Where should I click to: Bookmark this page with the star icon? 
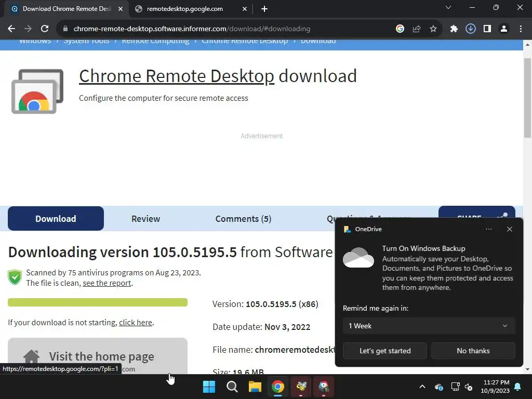[433, 29]
